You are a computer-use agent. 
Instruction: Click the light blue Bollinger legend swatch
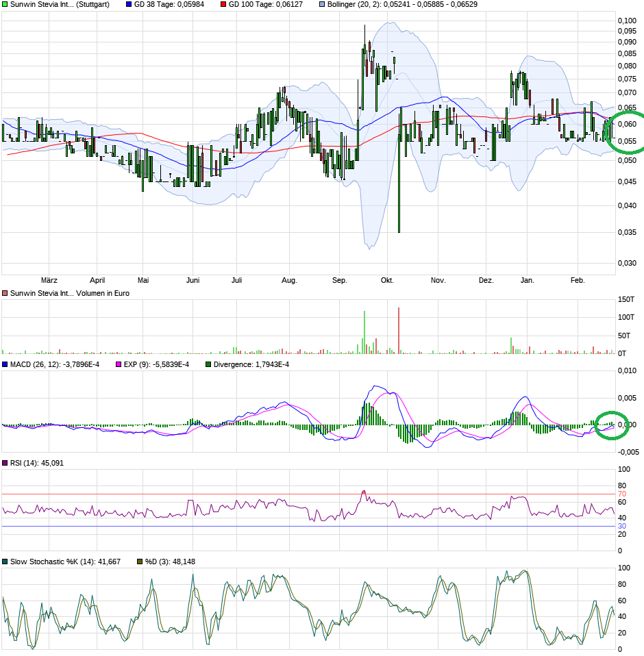(322, 4)
